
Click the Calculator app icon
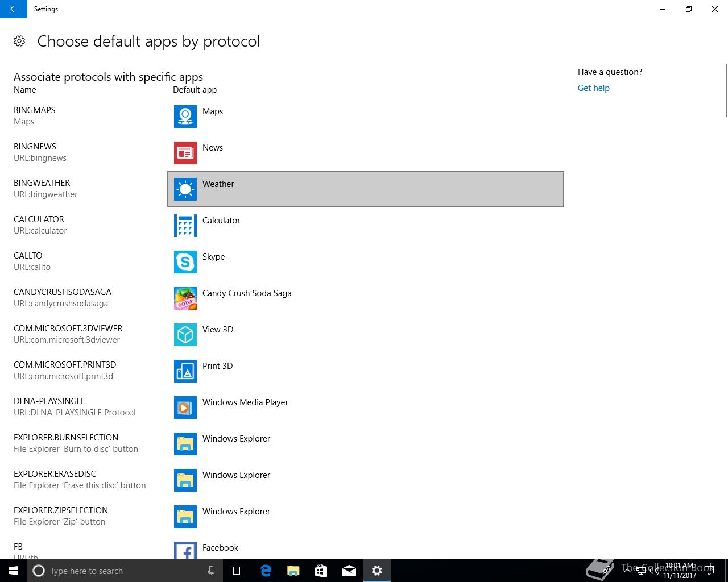coord(185,226)
